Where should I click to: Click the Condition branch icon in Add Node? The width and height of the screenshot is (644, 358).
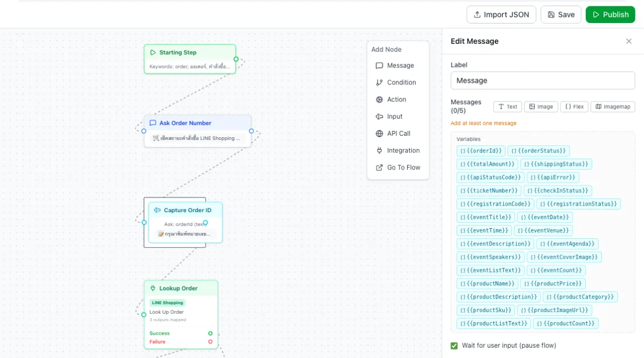379,82
